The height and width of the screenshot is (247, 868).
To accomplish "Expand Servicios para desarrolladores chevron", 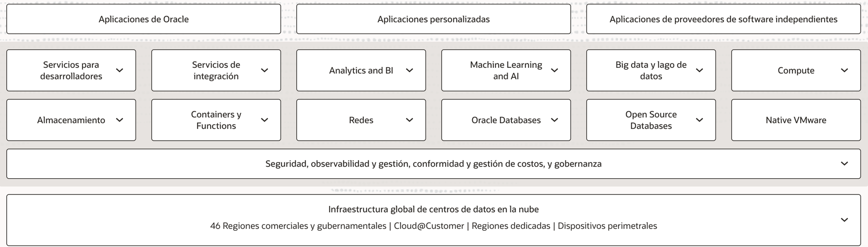I will [120, 70].
